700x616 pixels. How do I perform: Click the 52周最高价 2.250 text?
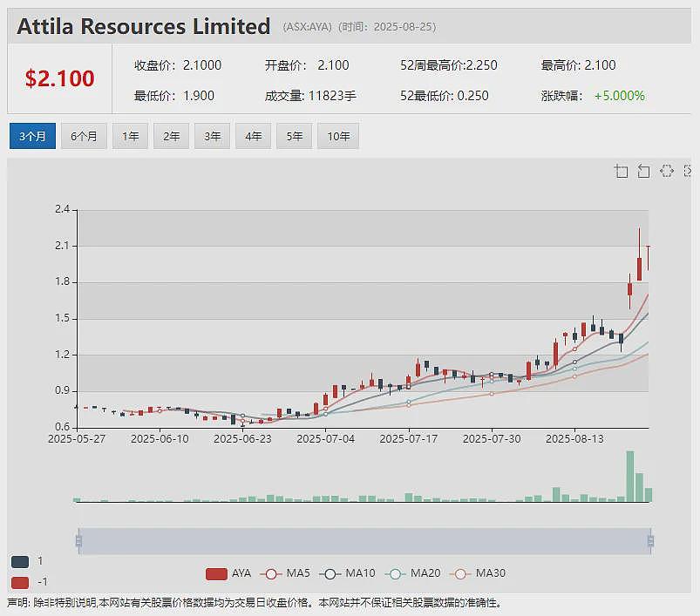[449, 65]
